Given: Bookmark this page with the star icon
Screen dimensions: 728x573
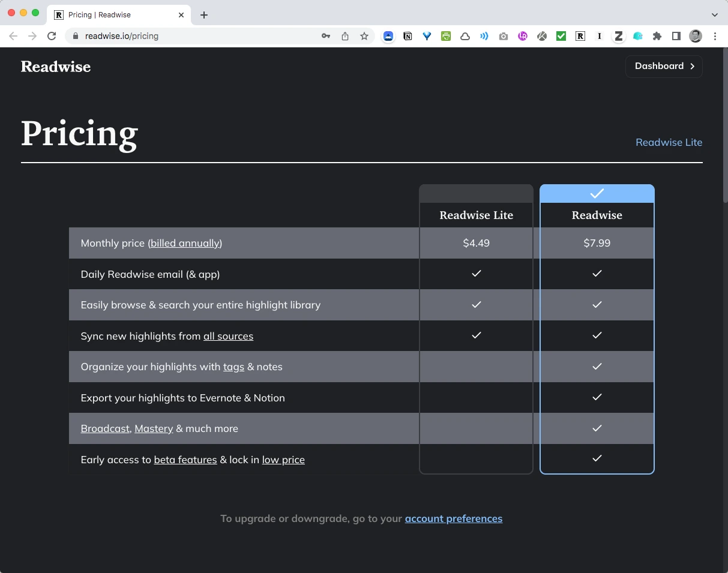Looking at the screenshot, I should (x=364, y=36).
